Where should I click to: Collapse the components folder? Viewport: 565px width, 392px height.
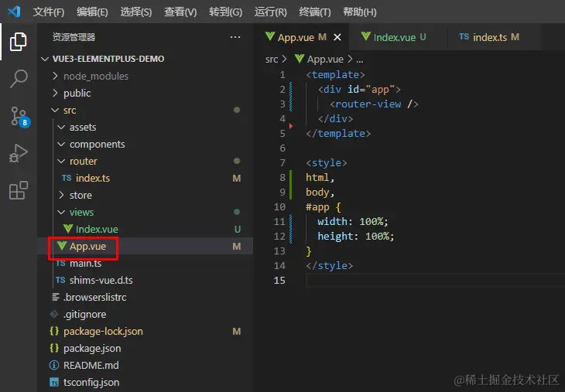(61, 144)
